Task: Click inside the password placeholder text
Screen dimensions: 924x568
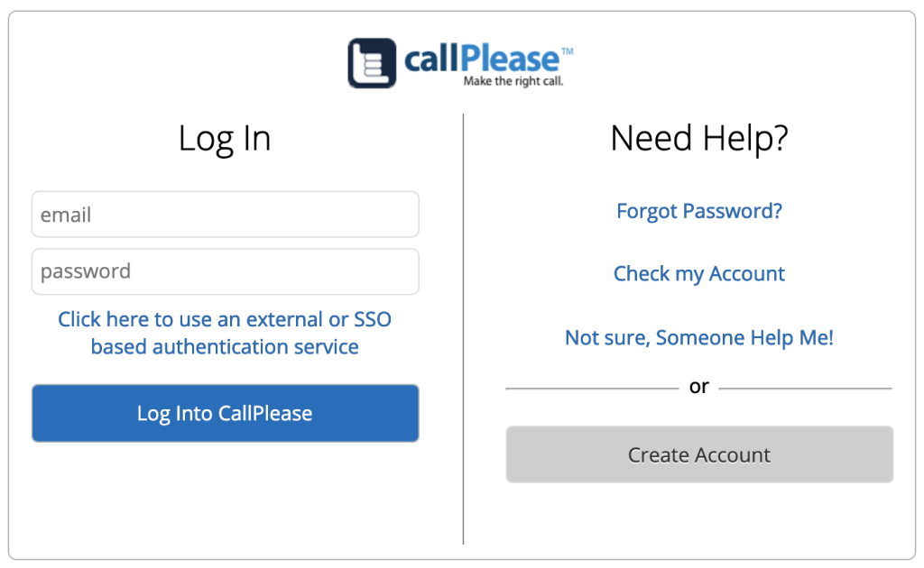Action: coord(86,270)
